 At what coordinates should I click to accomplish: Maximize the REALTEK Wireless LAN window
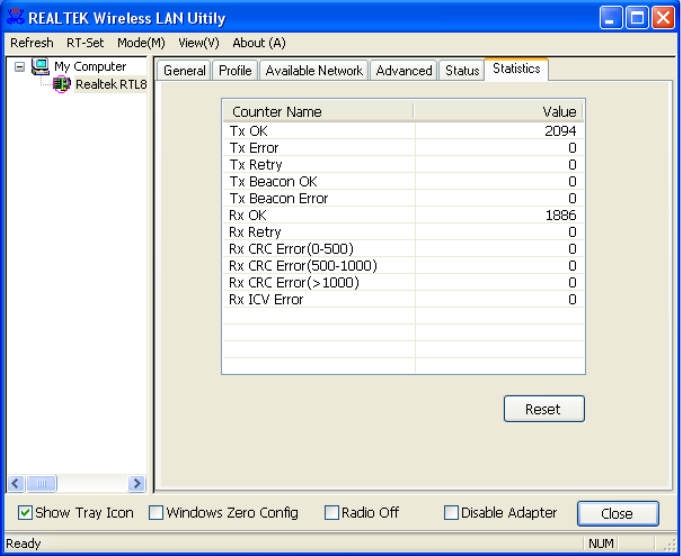point(637,18)
